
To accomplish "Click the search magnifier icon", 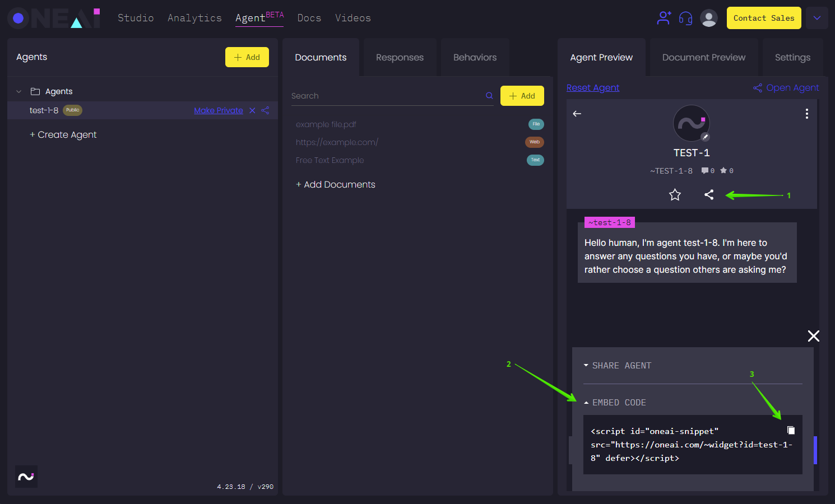I will pyautogui.click(x=489, y=96).
